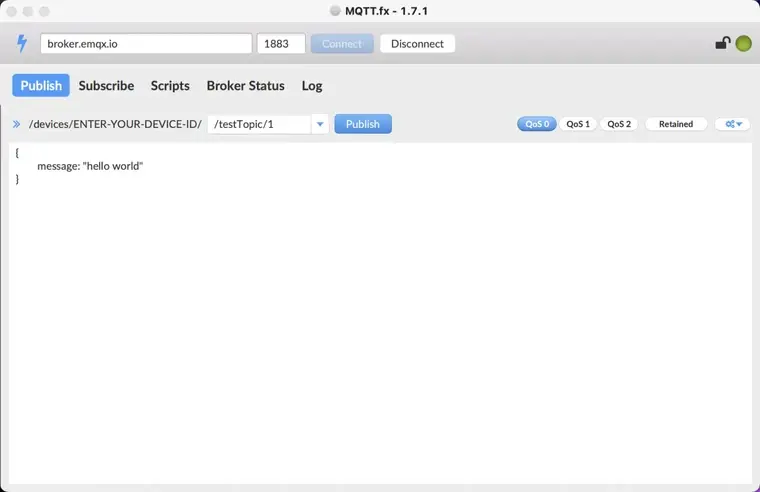This screenshot has width=760, height=492.
Task: Click the MQTT.fx - 1.7.1 window title
Action: [386, 11]
